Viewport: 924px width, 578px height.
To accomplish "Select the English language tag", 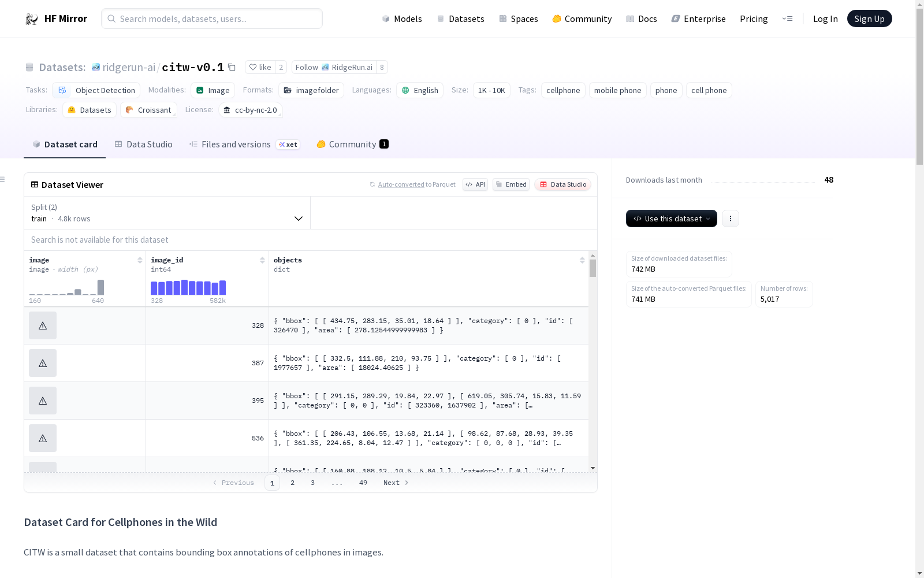I will 420,90.
